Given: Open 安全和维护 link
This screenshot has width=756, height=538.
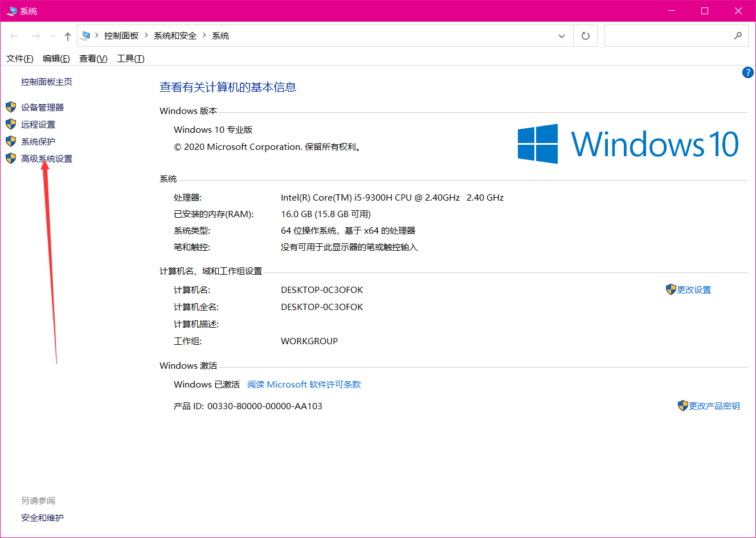Looking at the screenshot, I should (42, 517).
